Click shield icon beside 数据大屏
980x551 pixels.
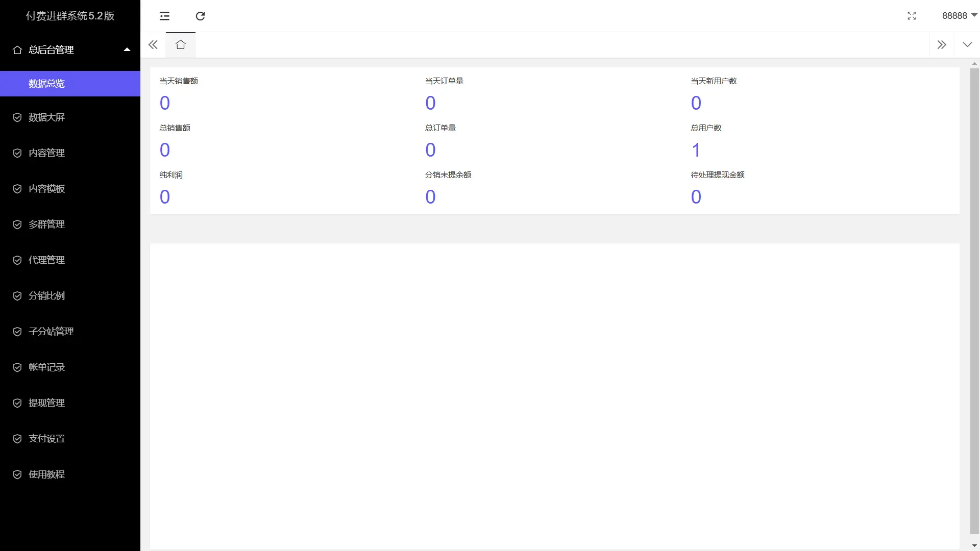[17, 117]
